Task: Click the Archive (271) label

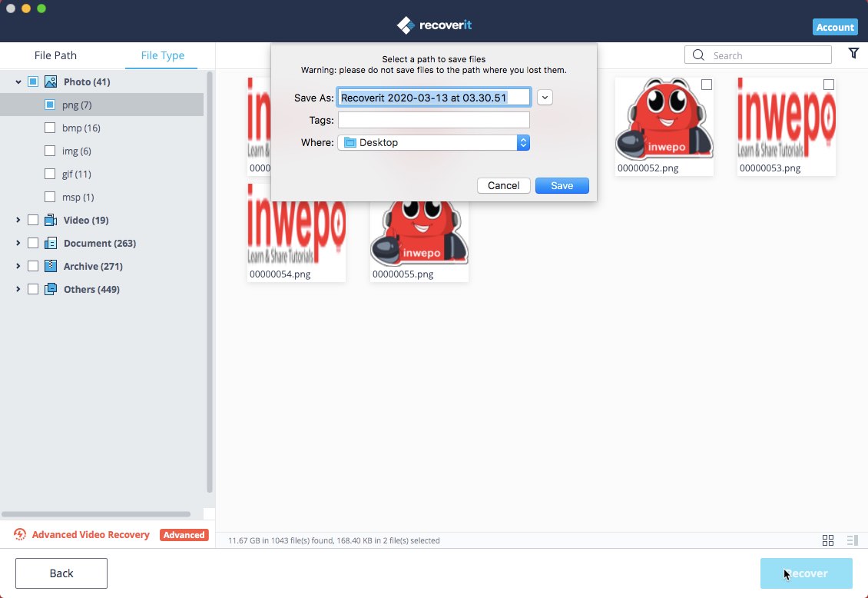Action: (x=93, y=266)
